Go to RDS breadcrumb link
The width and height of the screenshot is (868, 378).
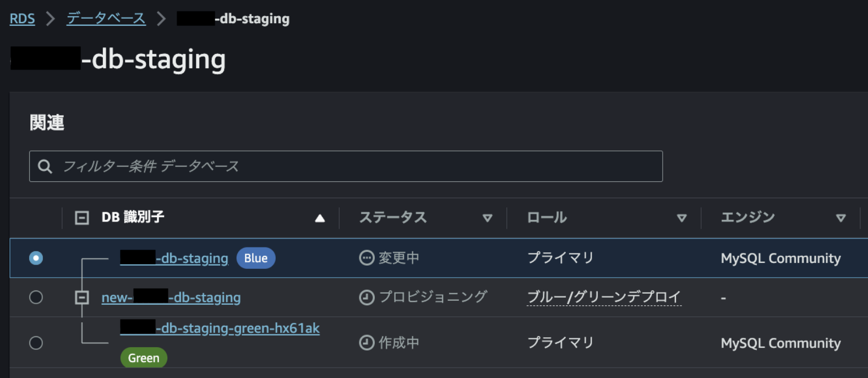click(22, 19)
